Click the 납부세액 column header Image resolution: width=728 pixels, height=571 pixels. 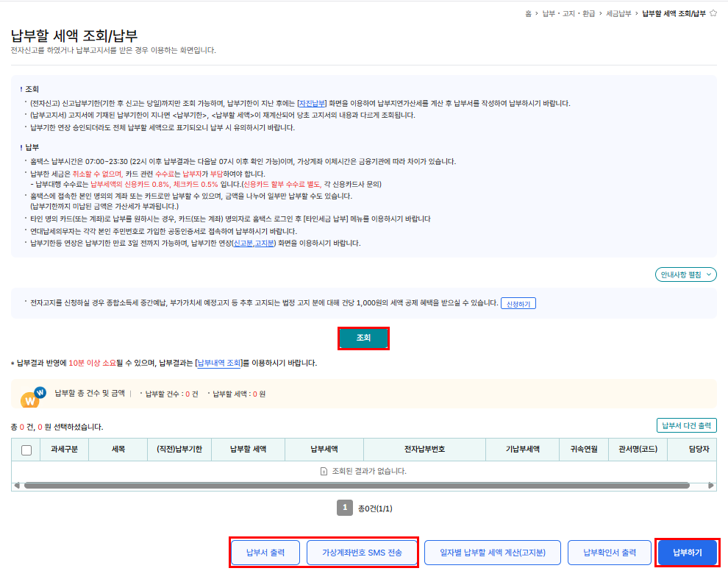pyautogui.click(x=324, y=450)
